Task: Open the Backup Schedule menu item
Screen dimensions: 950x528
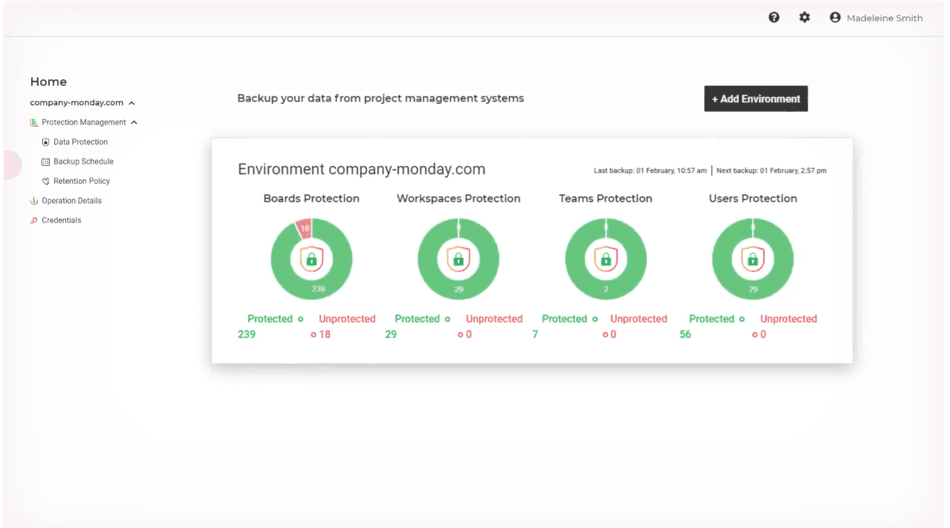Action: click(x=83, y=162)
